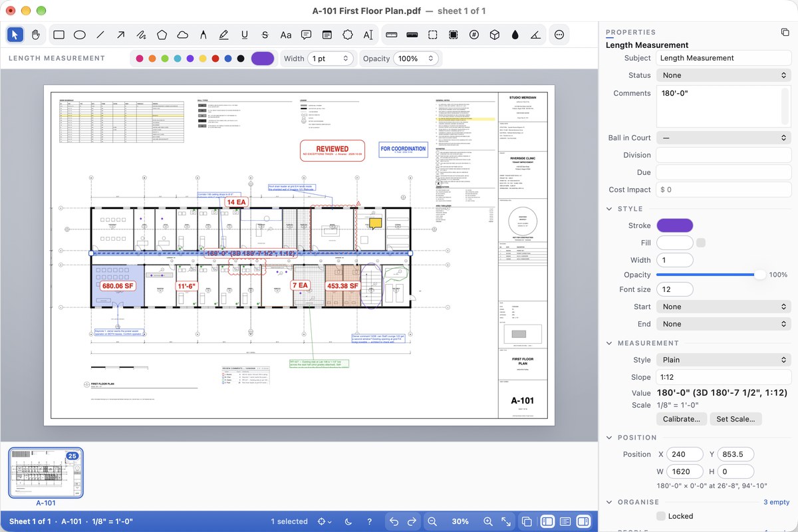Choose the count tool with hash symbol
Screen dimensions: 798x532
point(474,35)
